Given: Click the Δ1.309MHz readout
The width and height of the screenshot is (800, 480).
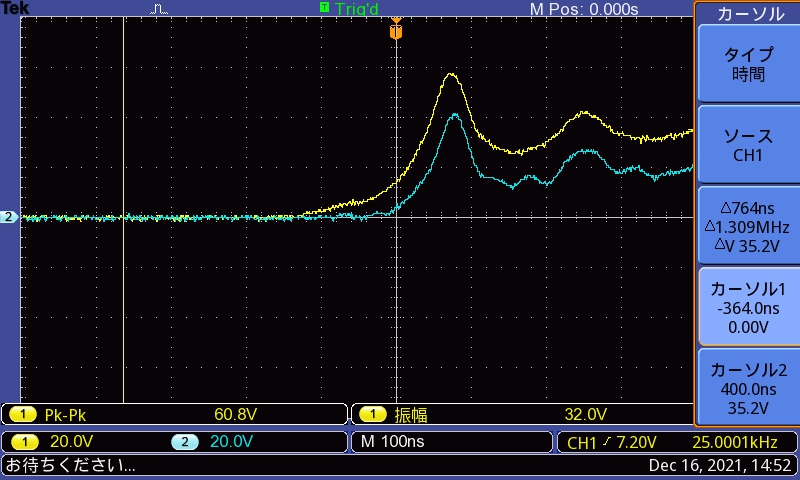Looking at the screenshot, I should point(747,227).
